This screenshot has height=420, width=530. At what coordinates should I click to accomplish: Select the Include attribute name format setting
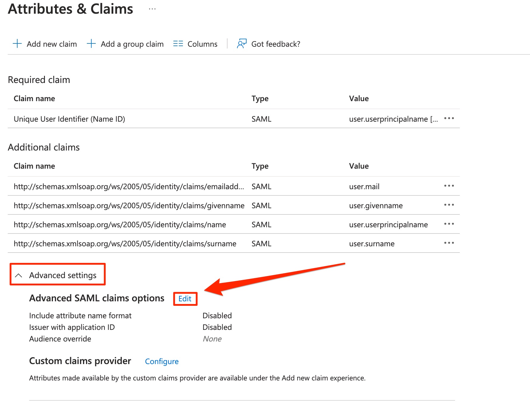(80, 316)
